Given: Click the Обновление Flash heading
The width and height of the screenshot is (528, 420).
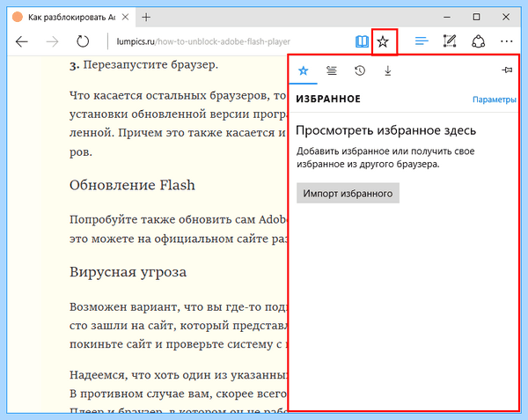Looking at the screenshot, I should [132, 185].
